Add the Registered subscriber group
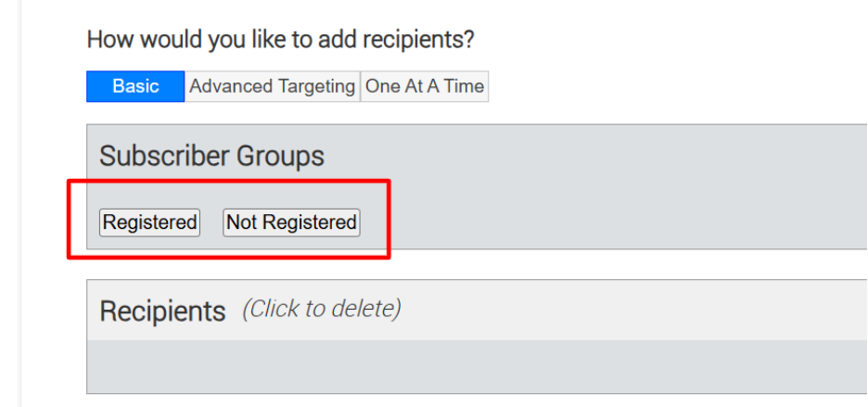The image size is (868, 407). pyautogui.click(x=149, y=223)
